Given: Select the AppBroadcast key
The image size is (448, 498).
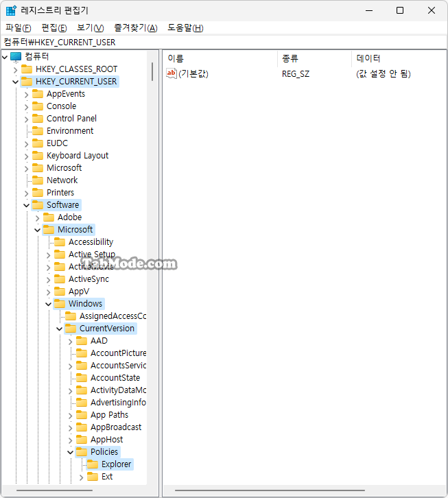Looking at the screenshot, I should click(116, 427).
